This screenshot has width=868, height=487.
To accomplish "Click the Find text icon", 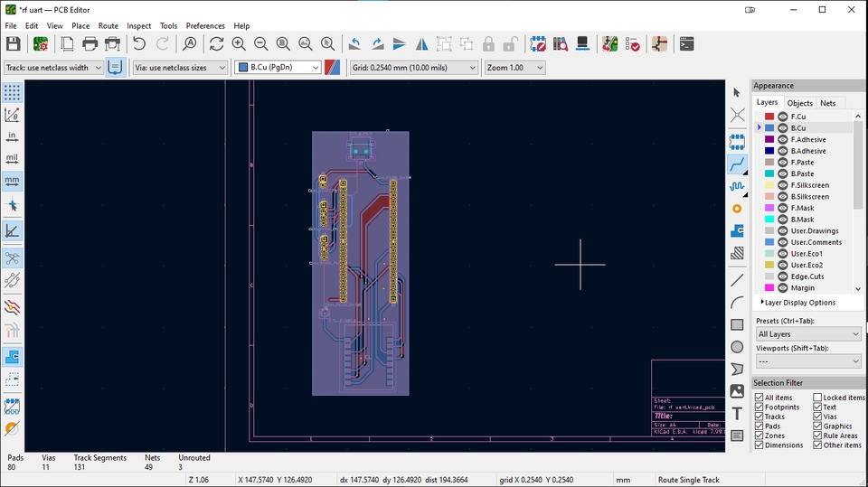I will 189,43.
